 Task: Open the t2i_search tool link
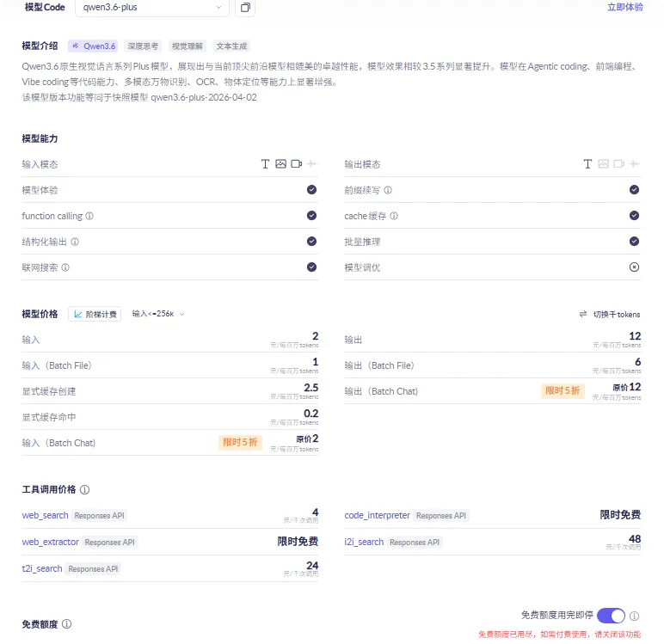click(x=42, y=568)
